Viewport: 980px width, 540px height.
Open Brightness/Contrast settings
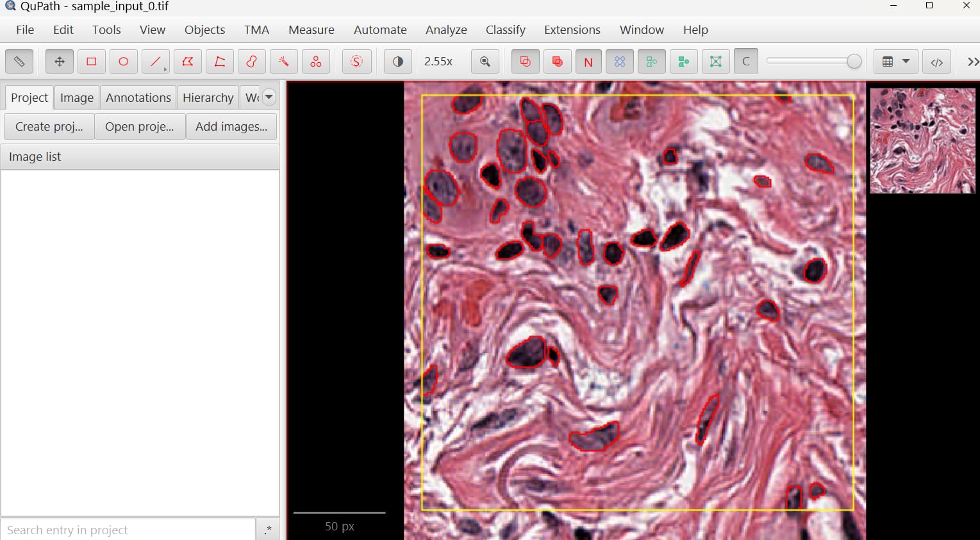398,61
